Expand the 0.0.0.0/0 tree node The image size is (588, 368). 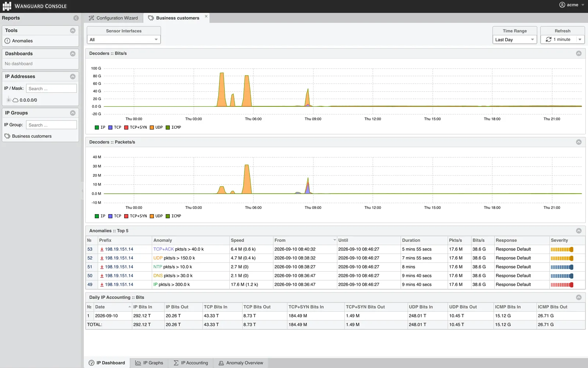pyautogui.click(x=8, y=100)
